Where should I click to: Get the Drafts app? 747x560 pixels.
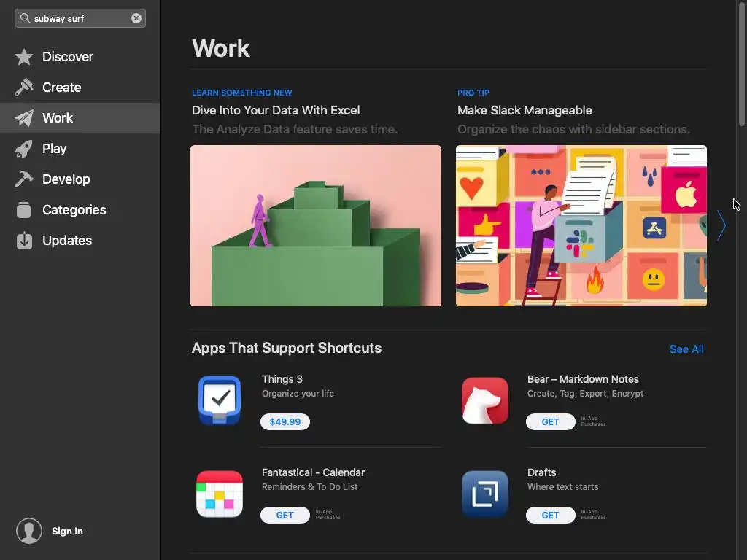point(550,516)
